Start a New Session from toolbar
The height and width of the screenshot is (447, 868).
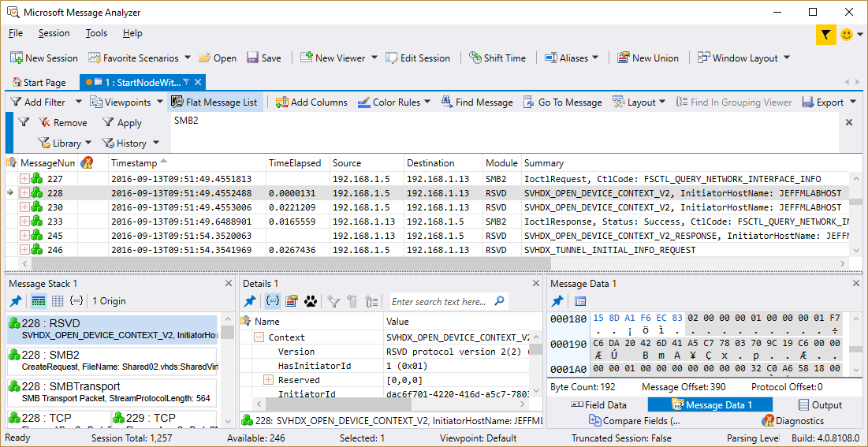tap(43, 58)
